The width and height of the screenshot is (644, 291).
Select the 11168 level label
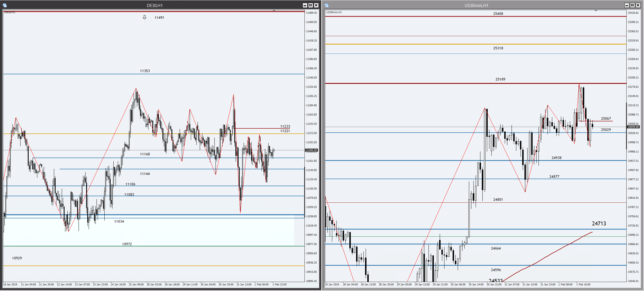click(x=145, y=154)
